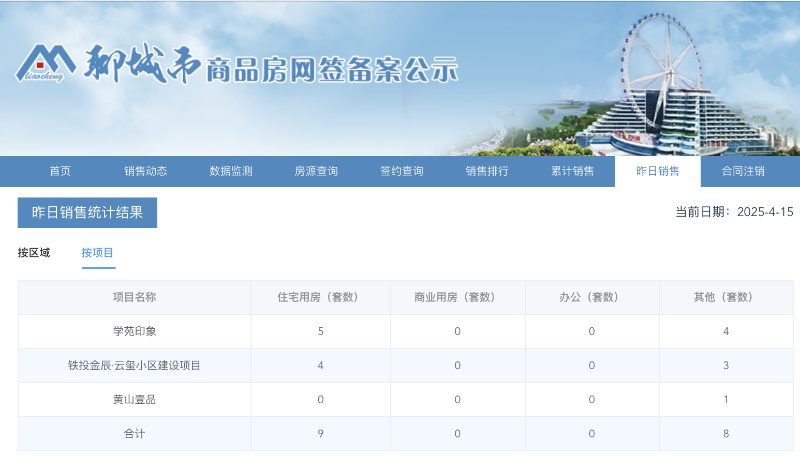The height and width of the screenshot is (457, 800).
Task: Click 合计 residential total 9
Action: 320,434
